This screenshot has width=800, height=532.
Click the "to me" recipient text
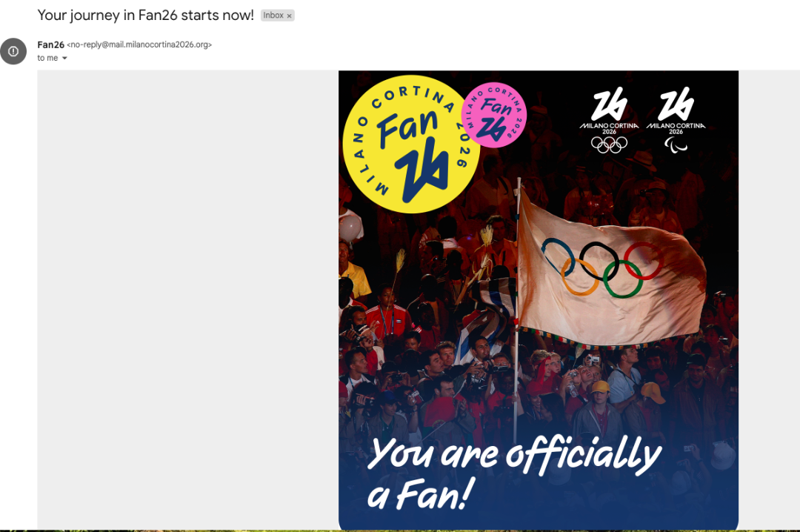47,59
